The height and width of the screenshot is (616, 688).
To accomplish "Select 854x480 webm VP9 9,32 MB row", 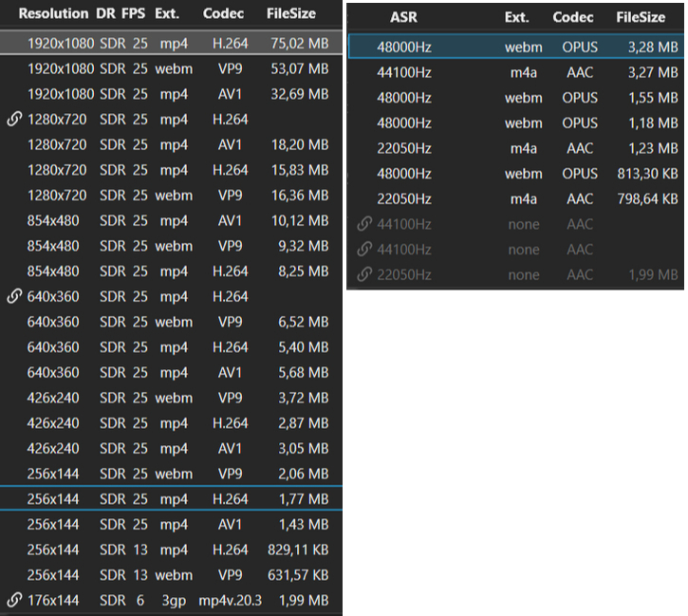I will point(171,246).
